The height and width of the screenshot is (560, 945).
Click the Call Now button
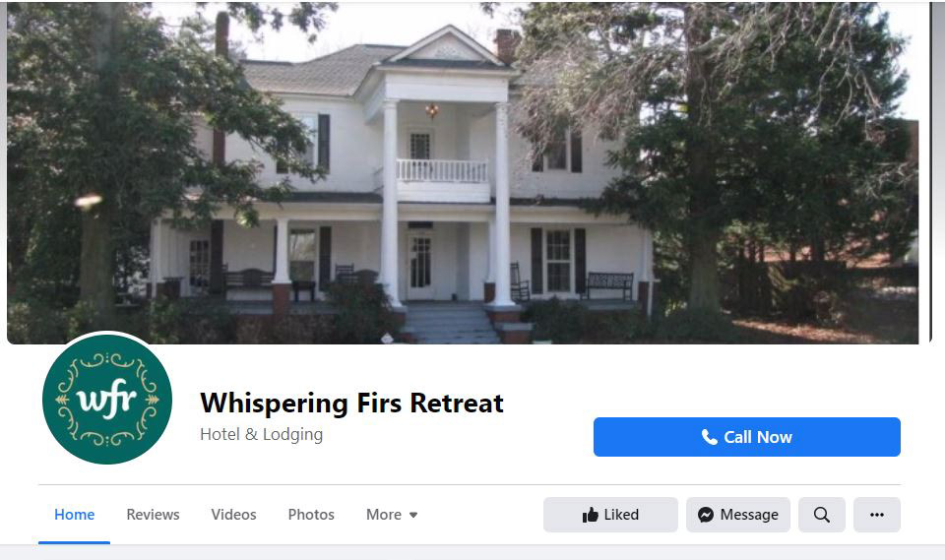[x=747, y=437]
